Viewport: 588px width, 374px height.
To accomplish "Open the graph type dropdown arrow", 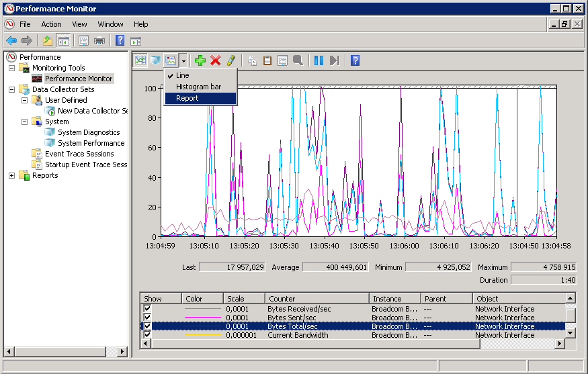I will pyautogui.click(x=183, y=60).
